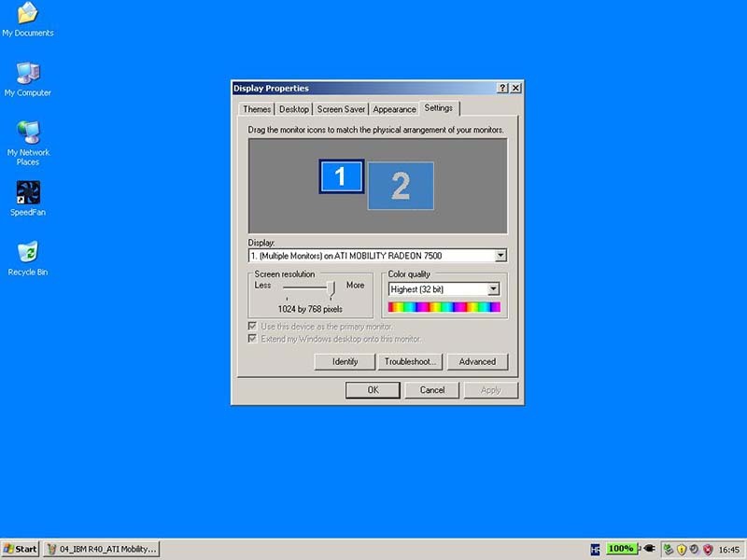747x560 pixels.
Task: Click the Identify button
Action: pyautogui.click(x=345, y=361)
